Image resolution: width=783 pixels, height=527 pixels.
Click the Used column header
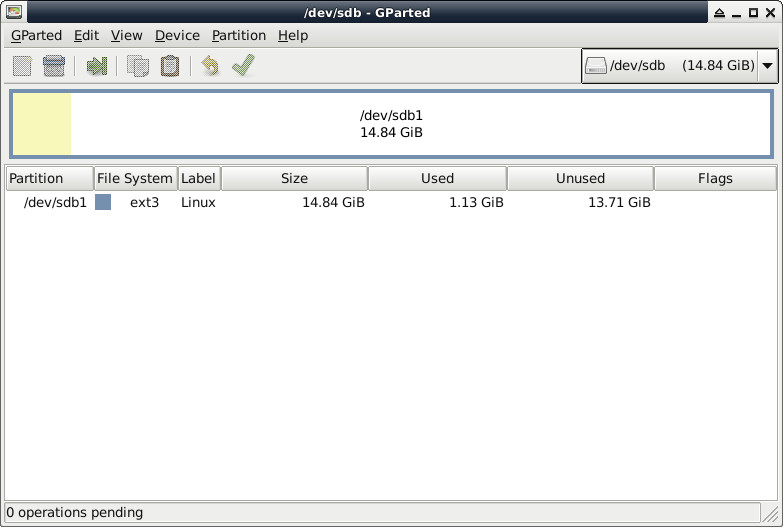click(x=437, y=178)
